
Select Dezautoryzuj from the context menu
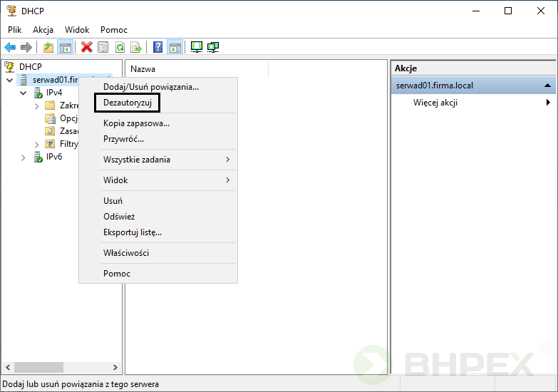pyautogui.click(x=127, y=103)
